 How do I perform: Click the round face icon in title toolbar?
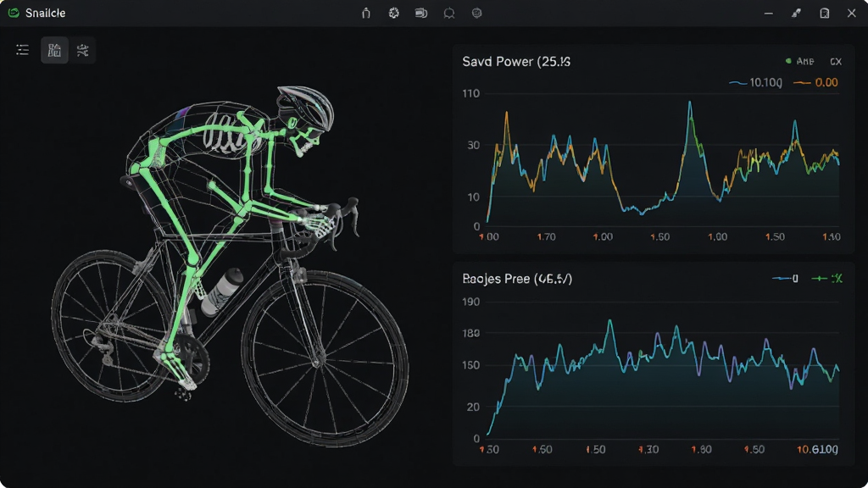[x=476, y=13]
